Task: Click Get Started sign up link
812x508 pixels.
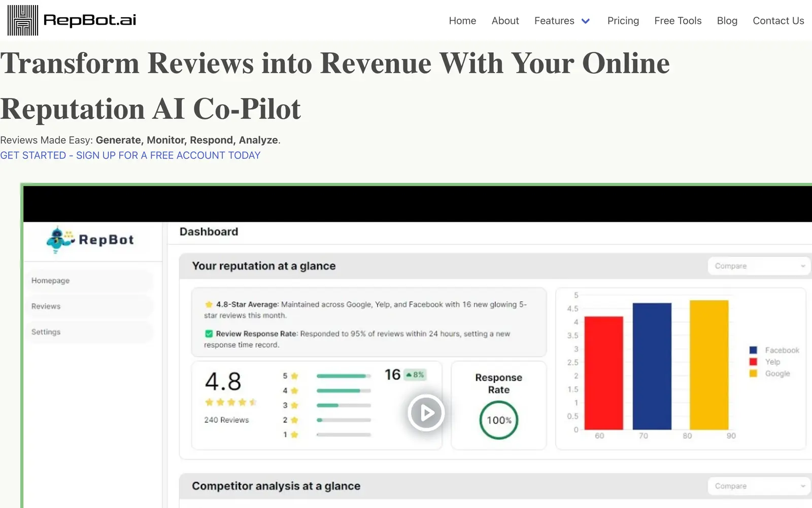Action: coord(130,155)
